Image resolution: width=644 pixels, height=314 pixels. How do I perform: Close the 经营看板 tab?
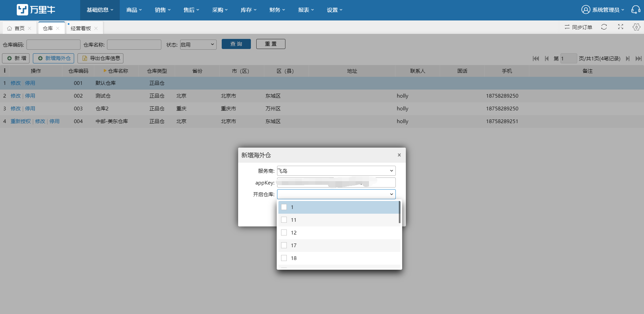pyautogui.click(x=96, y=28)
